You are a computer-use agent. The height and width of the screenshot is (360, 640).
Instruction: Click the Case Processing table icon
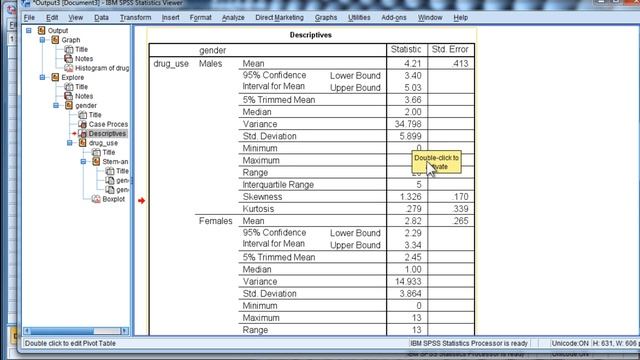click(x=82, y=124)
